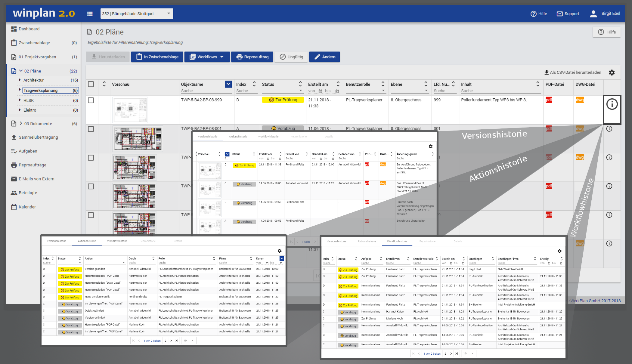Check the select-all checkbox in table header
The width and height of the screenshot is (632, 364).
point(91,84)
